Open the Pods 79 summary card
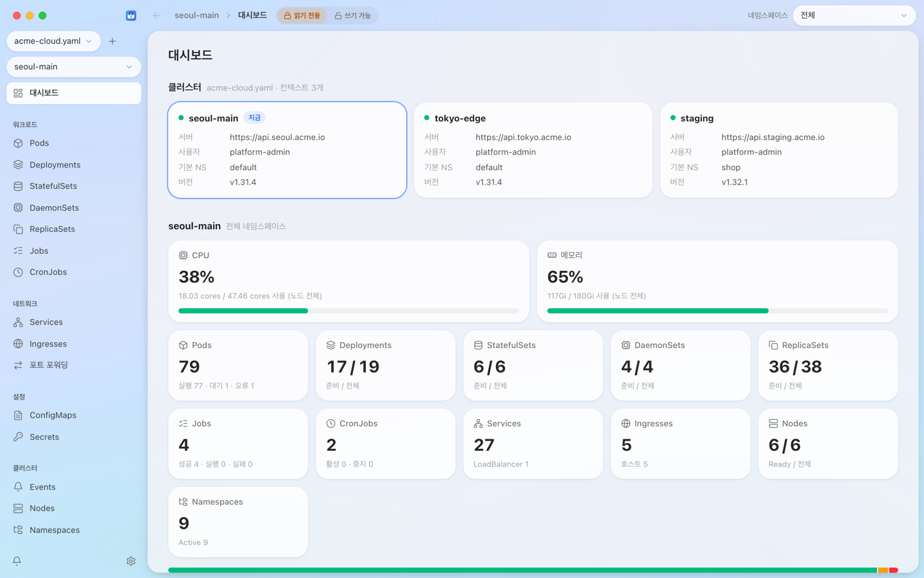 coord(238,365)
